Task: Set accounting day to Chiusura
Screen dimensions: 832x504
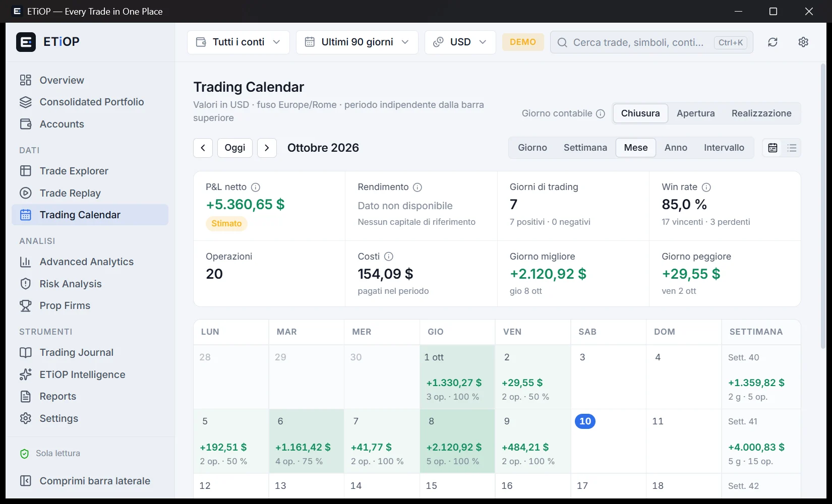Action: [640, 113]
